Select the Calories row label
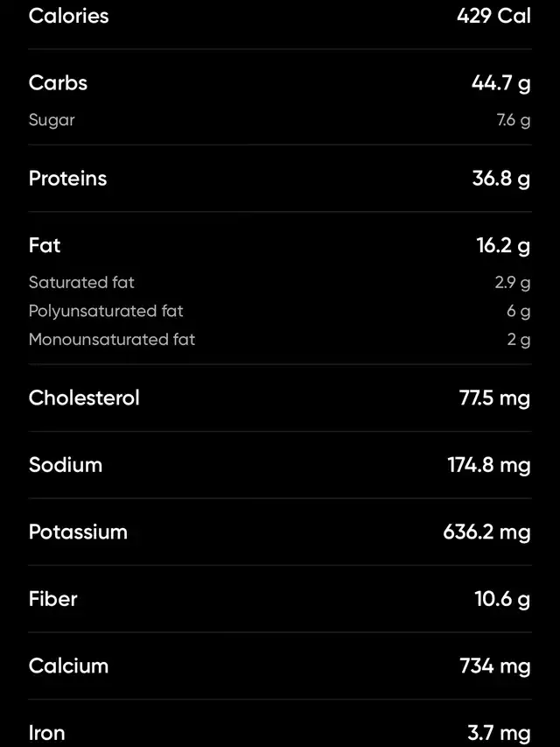This screenshot has height=747, width=560. 68,16
